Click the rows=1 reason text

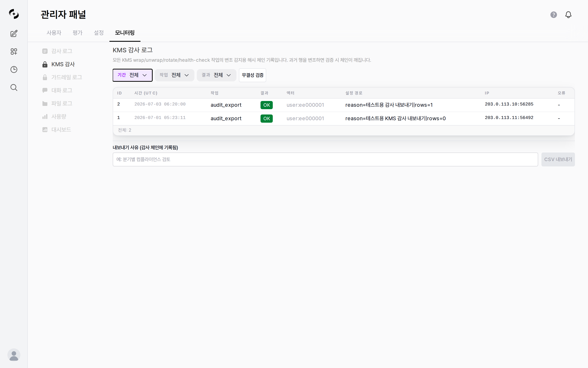pyautogui.click(x=389, y=105)
